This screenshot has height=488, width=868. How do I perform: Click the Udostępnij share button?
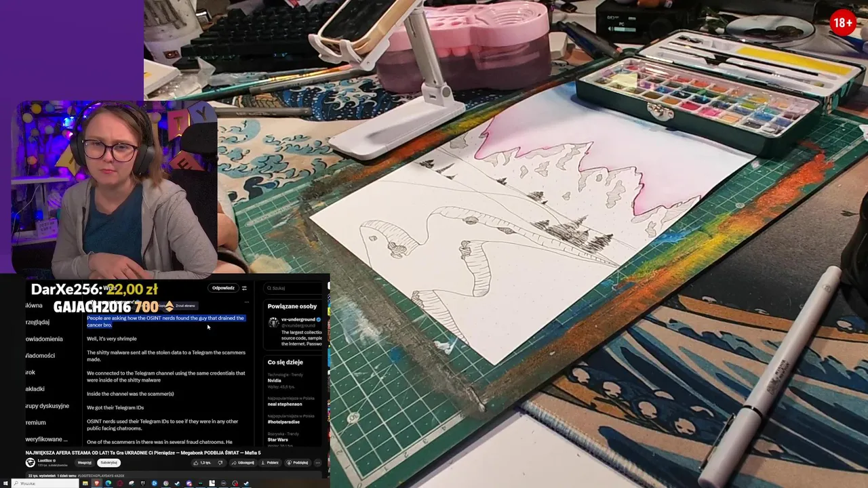(x=243, y=462)
